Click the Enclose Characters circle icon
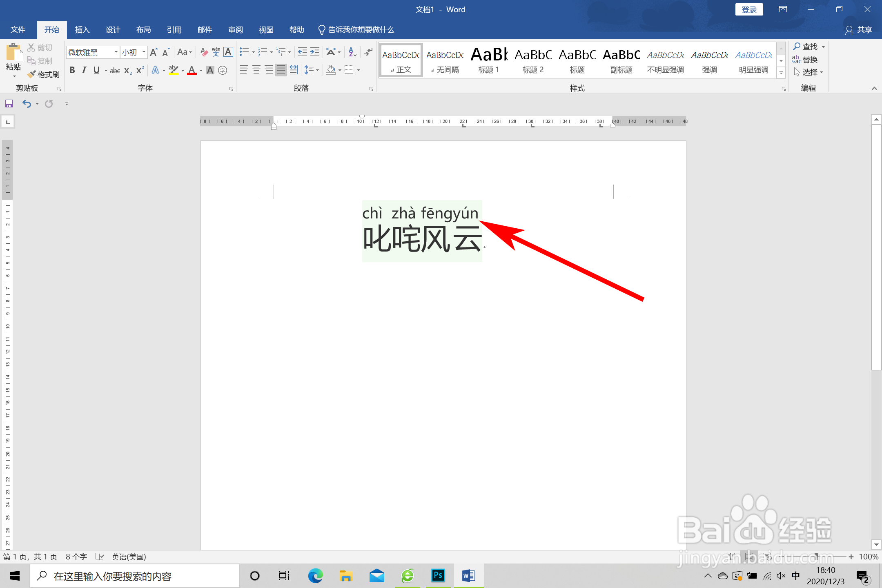The image size is (882, 588). point(223,70)
